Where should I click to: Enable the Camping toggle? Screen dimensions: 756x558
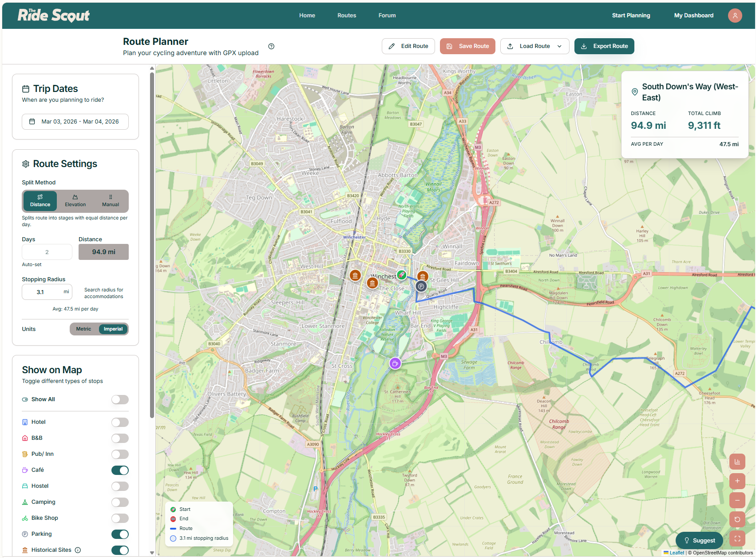(120, 502)
